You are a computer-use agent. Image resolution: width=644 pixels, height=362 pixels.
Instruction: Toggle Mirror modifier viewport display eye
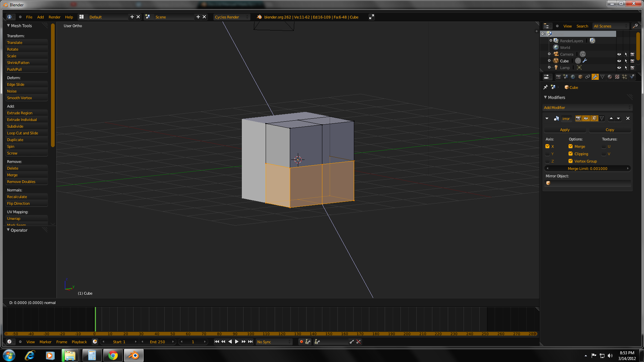click(x=586, y=118)
